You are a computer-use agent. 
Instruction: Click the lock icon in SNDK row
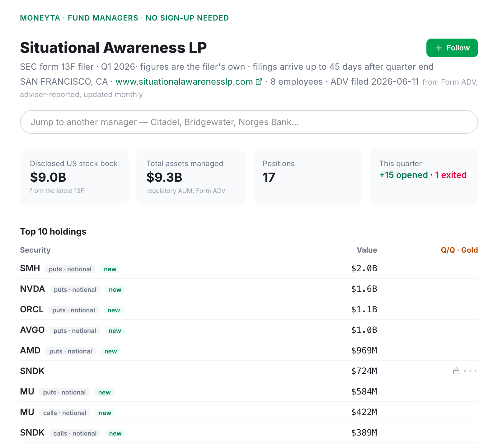point(456,371)
